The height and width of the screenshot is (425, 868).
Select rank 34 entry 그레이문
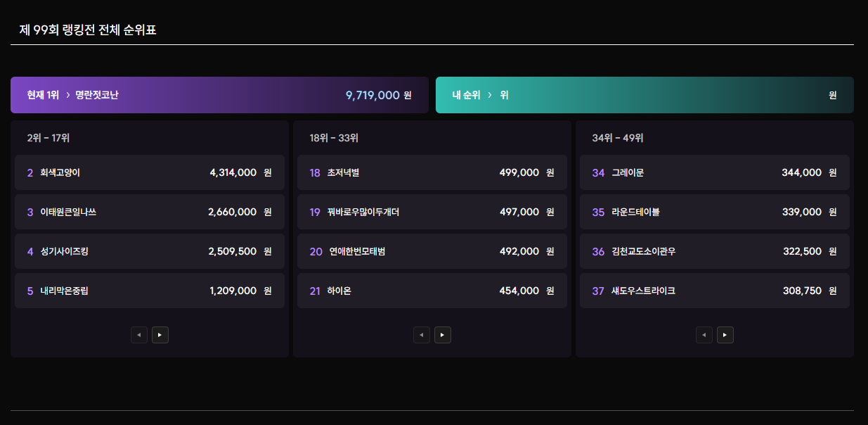click(x=714, y=172)
